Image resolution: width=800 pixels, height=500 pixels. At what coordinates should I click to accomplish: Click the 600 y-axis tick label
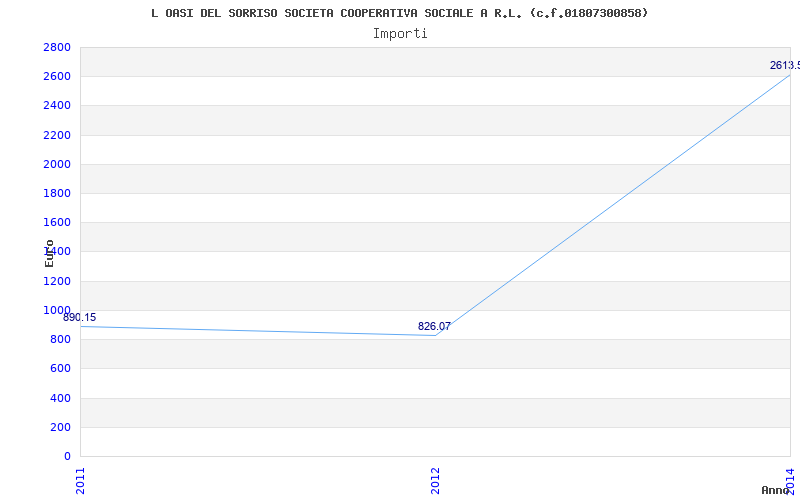pyautogui.click(x=61, y=368)
